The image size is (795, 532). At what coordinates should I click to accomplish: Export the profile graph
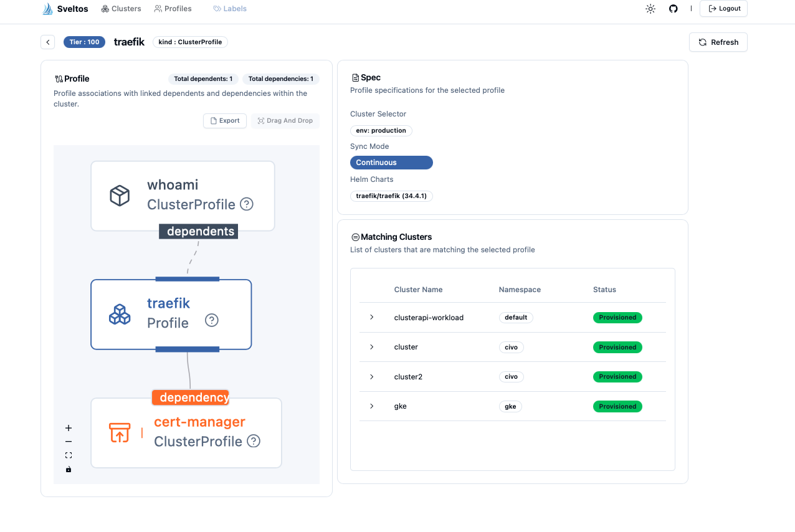225,121
